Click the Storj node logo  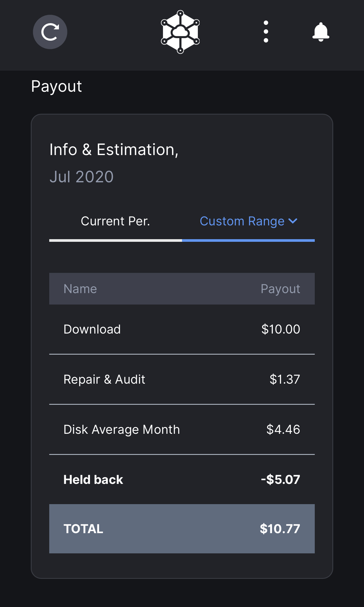pos(180,32)
